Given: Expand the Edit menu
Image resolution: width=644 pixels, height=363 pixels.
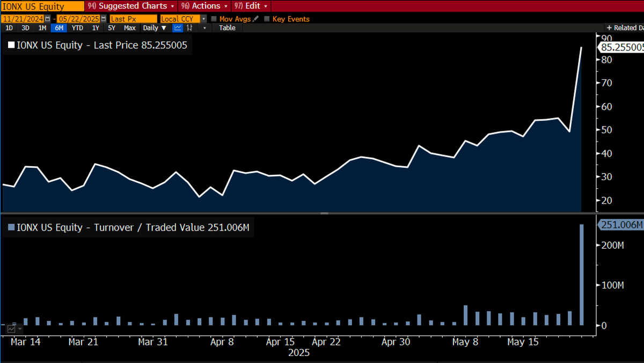Looking at the screenshot, I should 251,6.
